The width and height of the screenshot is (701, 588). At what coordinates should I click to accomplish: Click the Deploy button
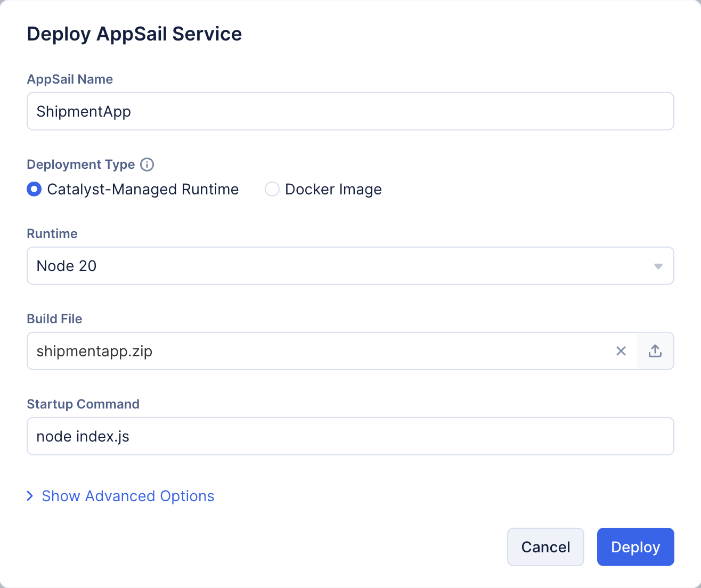pyautogui.click(x=635, y=547)
